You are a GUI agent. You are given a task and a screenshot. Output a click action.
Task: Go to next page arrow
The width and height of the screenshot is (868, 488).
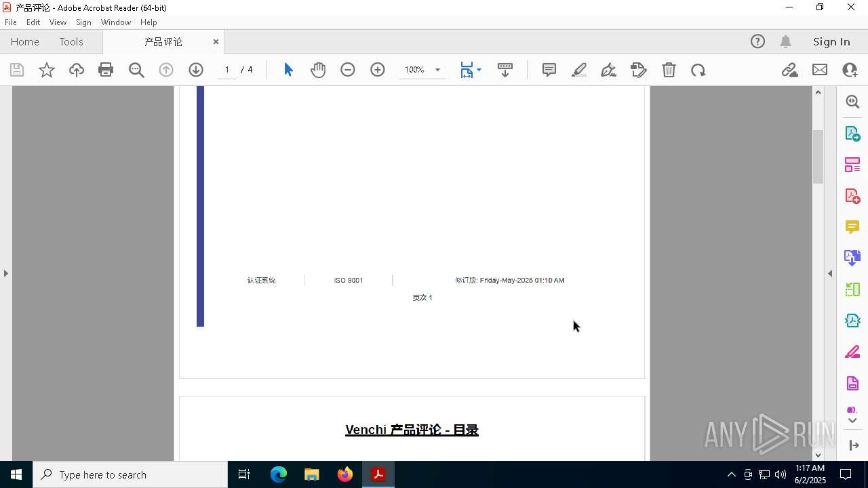(196, 70)
